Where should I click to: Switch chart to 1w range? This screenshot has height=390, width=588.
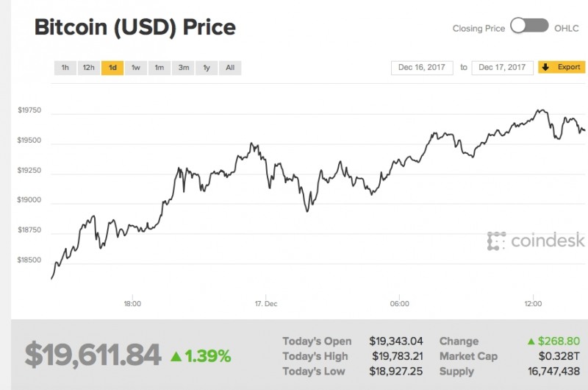[x=136, y=68]
